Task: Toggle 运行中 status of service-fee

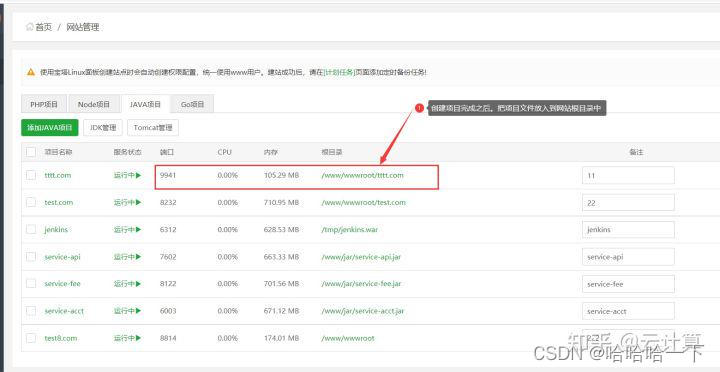Action: pos(127,284)
